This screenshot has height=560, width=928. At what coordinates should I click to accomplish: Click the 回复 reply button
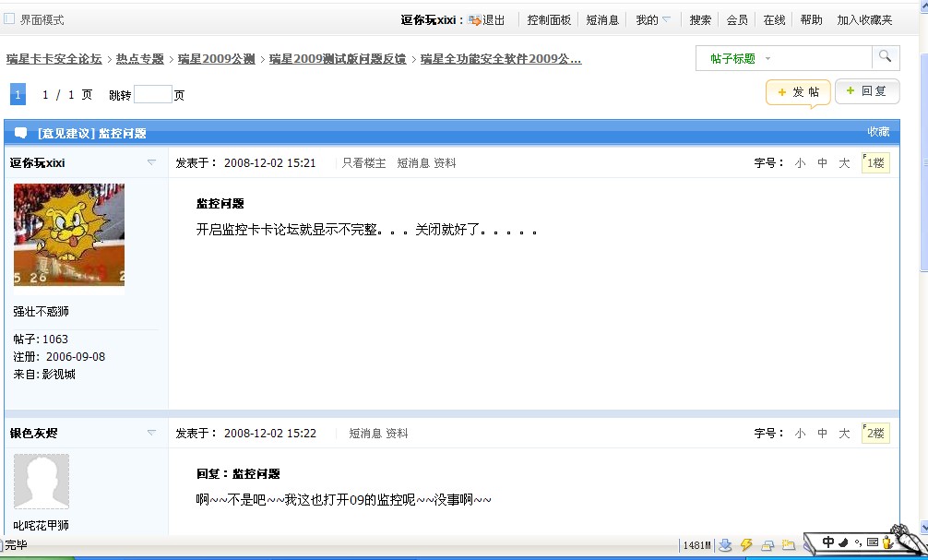(867, 91)
